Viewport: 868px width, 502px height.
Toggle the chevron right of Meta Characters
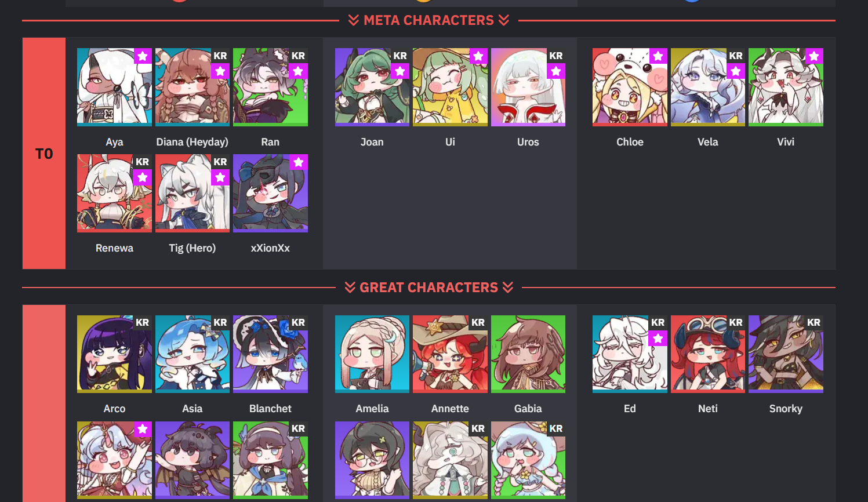(504, 20)
